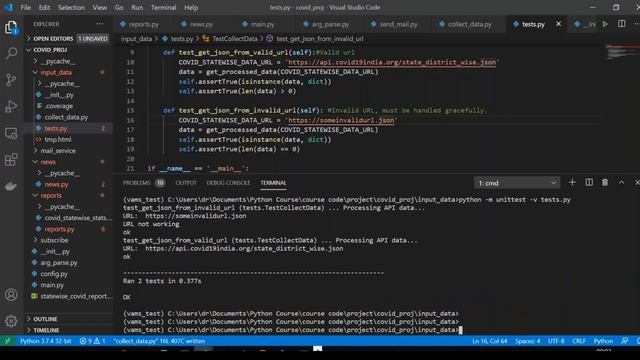Open the someinvalidurl.json link in code

341,120
